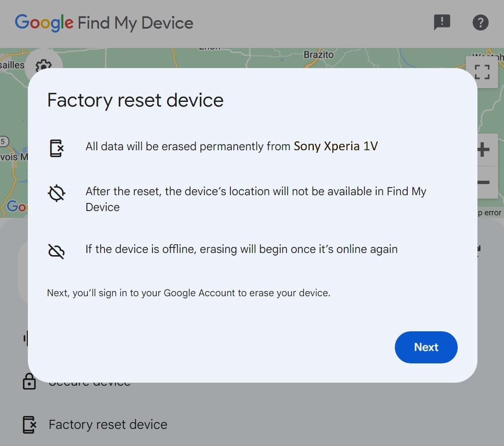Click the text about offline device erasing
Screen dimensions: 504x446
click(x=242, y=249)
